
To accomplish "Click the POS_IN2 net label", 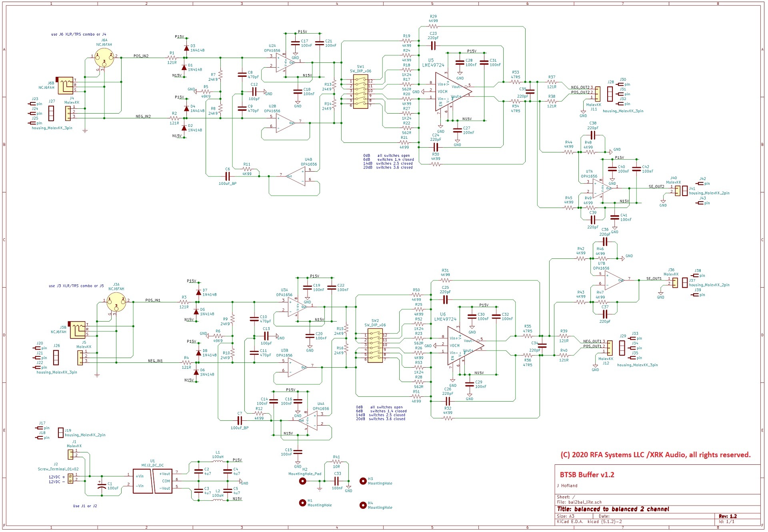I will click(141, 56).
